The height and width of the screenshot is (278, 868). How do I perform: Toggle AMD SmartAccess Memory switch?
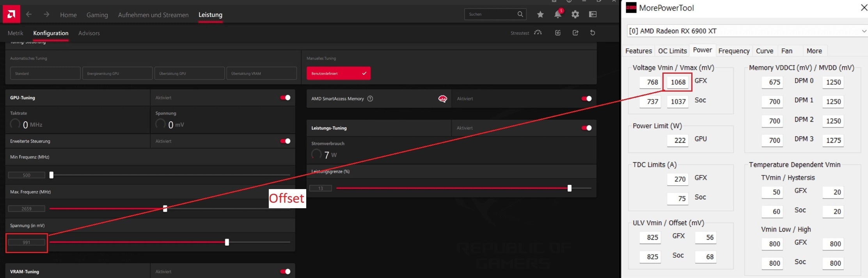[586, 99]
